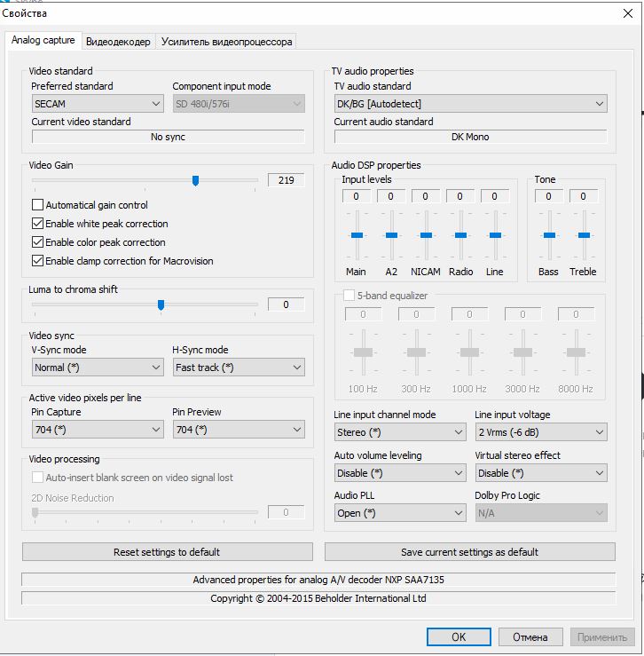644x656 pixels.
Task: Click Save current settings as default
Action: pos(469,552)
